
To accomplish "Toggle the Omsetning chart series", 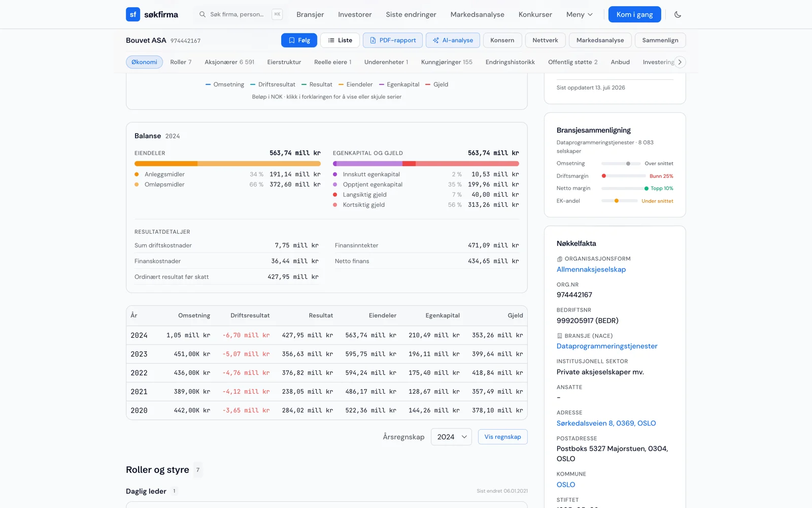I will (225, 84).
